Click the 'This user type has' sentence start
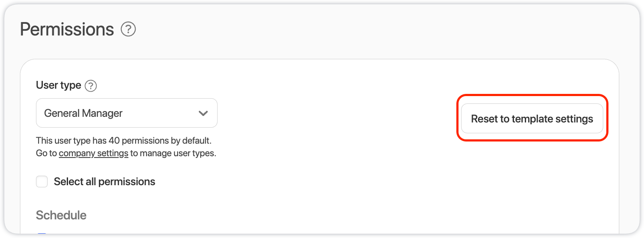This screenshot has width=644, height=238. click(x=69, y=141)
